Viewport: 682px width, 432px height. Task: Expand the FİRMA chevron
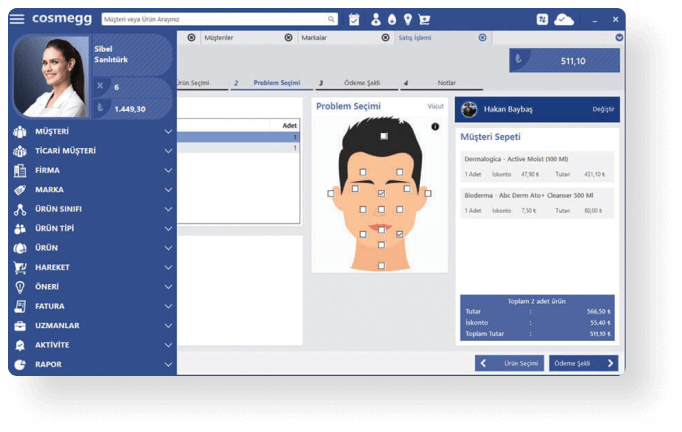168,171
